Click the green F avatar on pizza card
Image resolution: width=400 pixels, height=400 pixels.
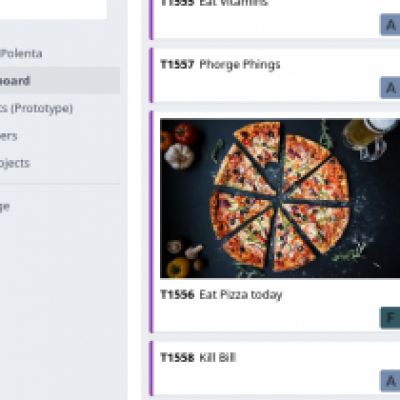[x=390, y=318]
